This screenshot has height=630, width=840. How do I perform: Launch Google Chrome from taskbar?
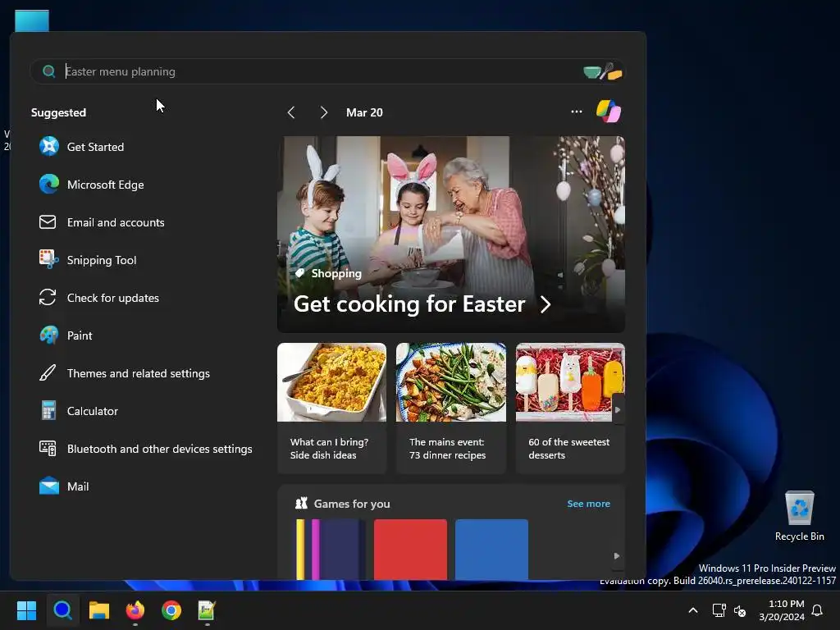tap(171, 610)
